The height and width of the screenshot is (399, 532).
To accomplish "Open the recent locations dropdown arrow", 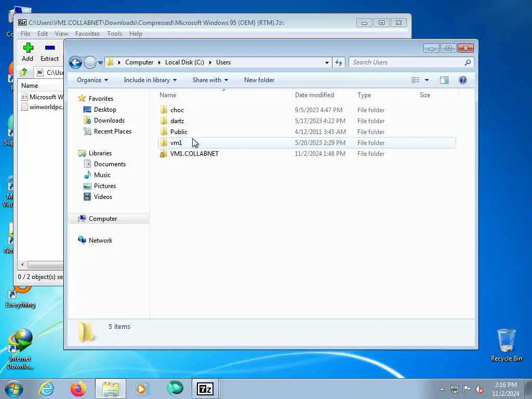I will (x=100, y=63).
